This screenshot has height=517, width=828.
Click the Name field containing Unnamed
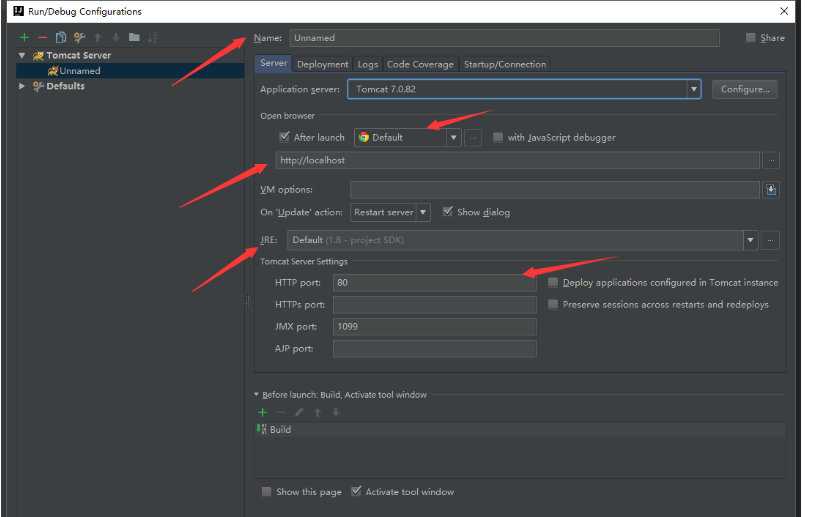pos(504,38)
